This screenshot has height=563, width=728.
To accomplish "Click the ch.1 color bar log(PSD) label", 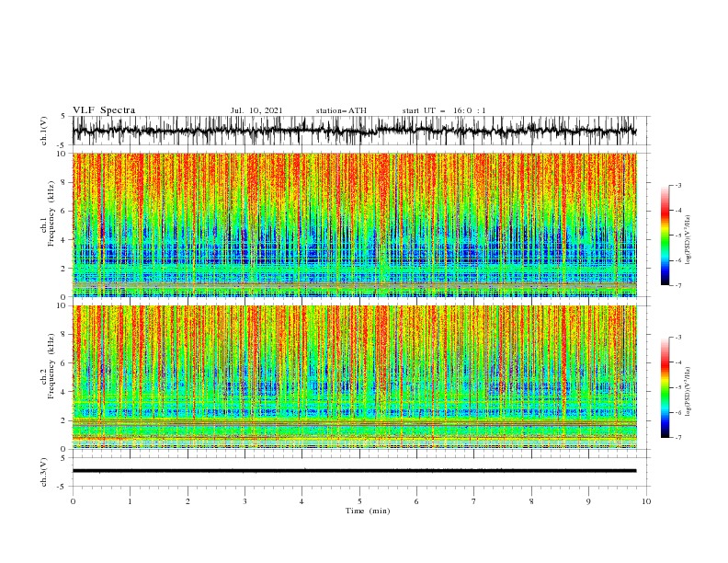I will click(x=688, y=240).
